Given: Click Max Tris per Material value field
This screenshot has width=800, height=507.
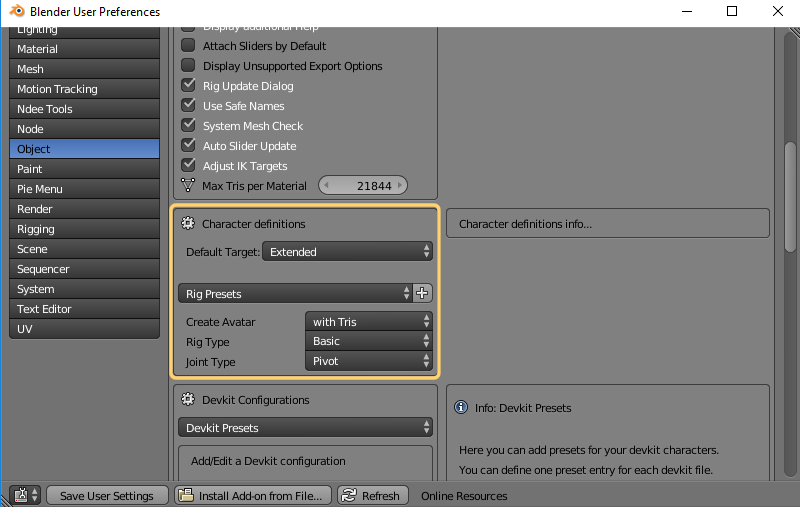Looking at the screenshot, I should pyautogui.click(x=363, y=186).
